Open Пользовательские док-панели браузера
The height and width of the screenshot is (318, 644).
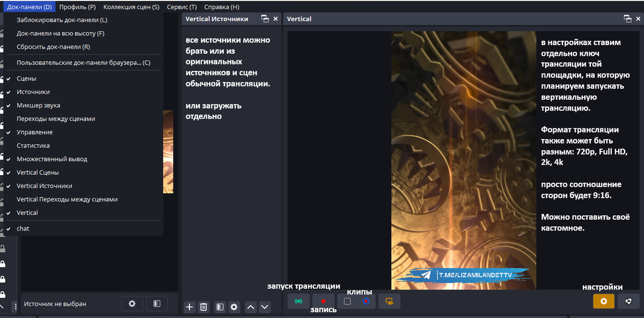pos(83,63)
